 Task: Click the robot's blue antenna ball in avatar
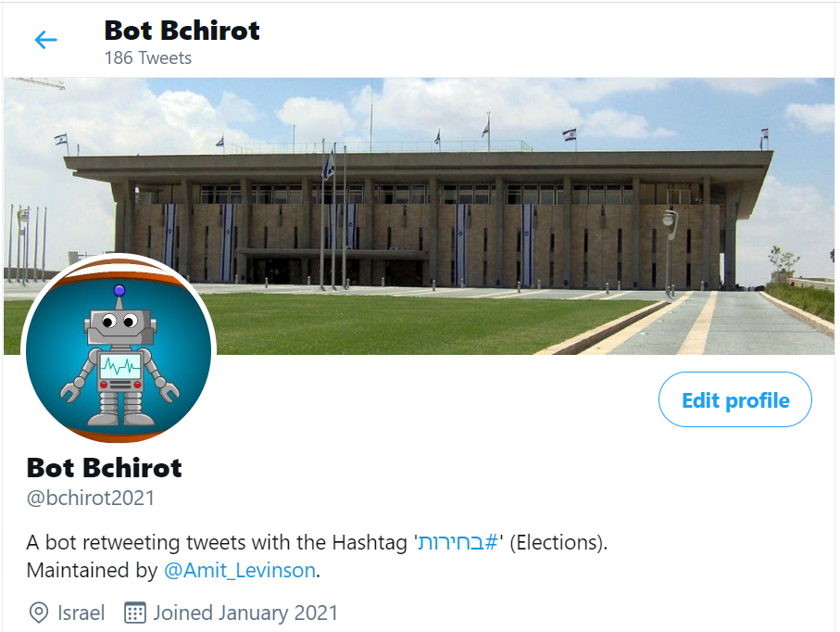click(x=119, y=291)
